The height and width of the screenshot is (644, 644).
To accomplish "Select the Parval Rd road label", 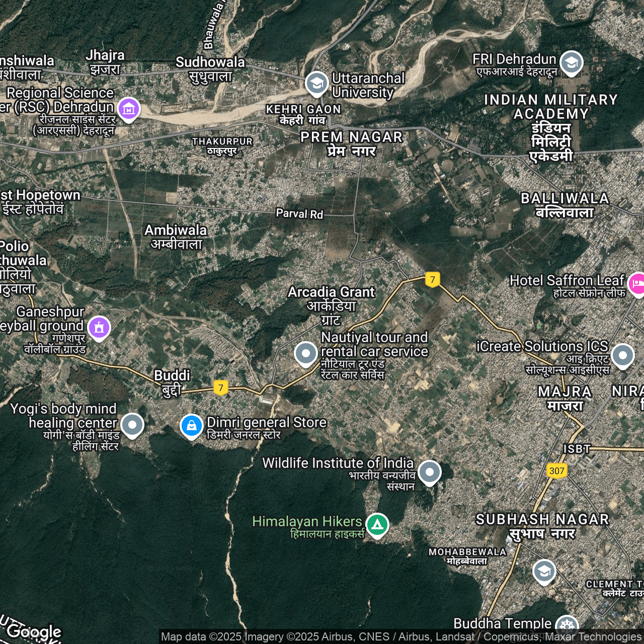I will click(299, 214).
